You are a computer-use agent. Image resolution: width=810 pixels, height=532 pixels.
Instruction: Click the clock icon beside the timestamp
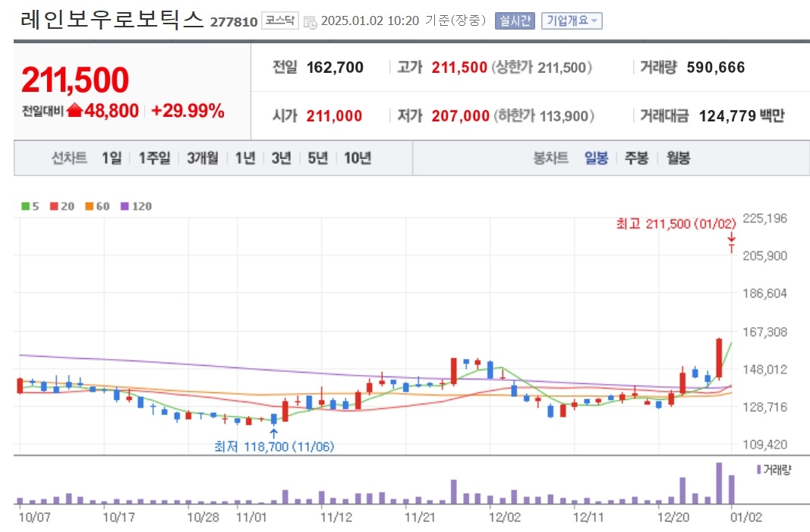(x=310, y=22)
